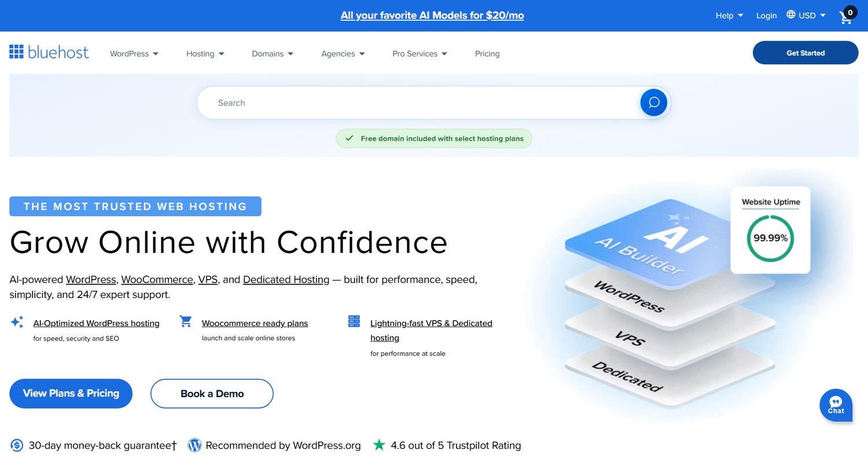Viewport: 868px width, 470px height.
Task: Open Woocommerce ready plans link
Action: 255,323
